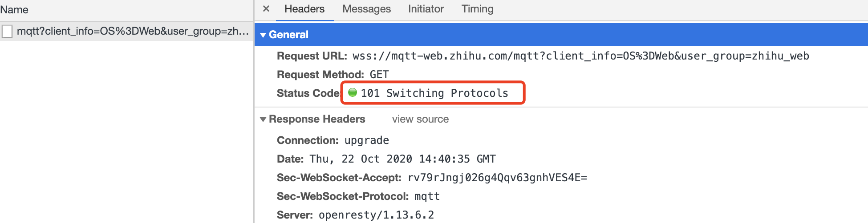Click the Response Headers section title

[x=317, y=119]
